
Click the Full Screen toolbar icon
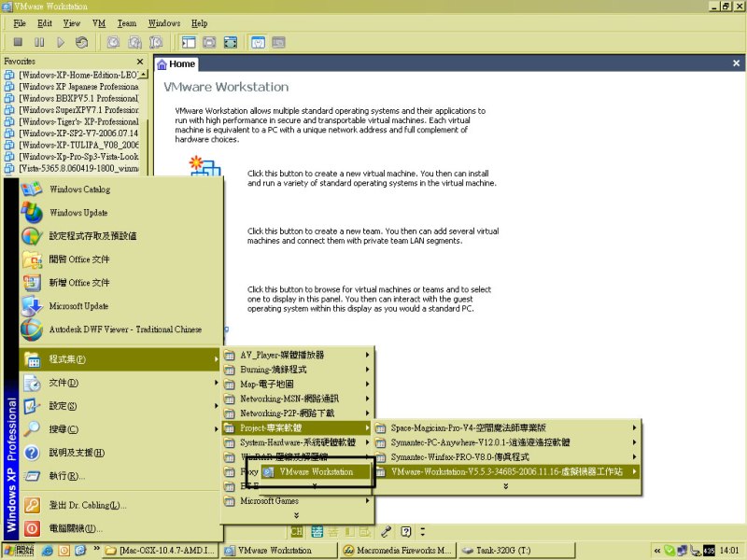(x=231, y=42)
